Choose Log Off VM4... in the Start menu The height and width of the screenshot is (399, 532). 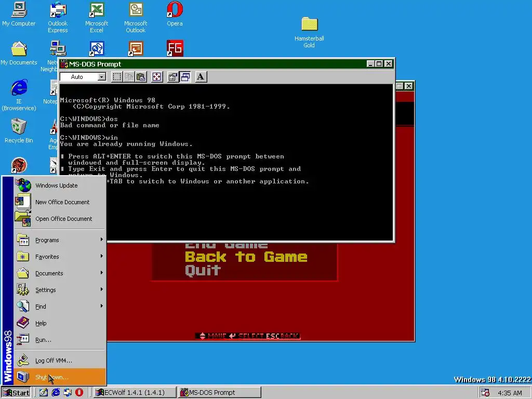pyautogui.click(x=60, y=361)
